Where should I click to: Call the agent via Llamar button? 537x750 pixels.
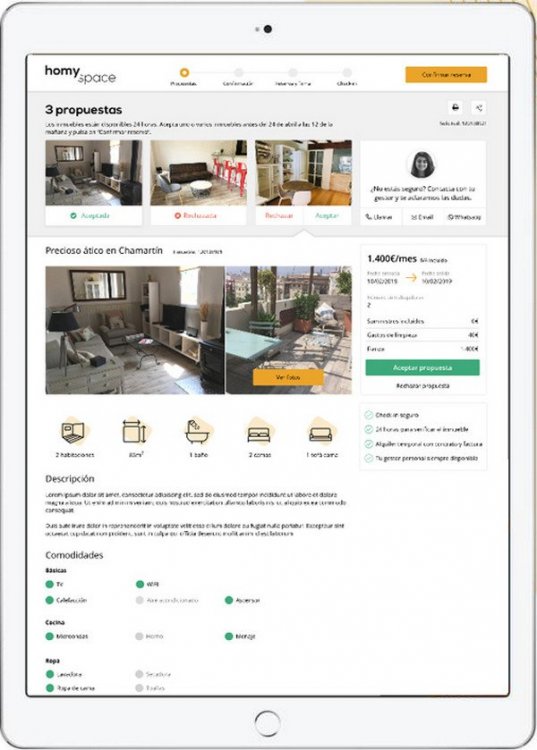[379, 217]
